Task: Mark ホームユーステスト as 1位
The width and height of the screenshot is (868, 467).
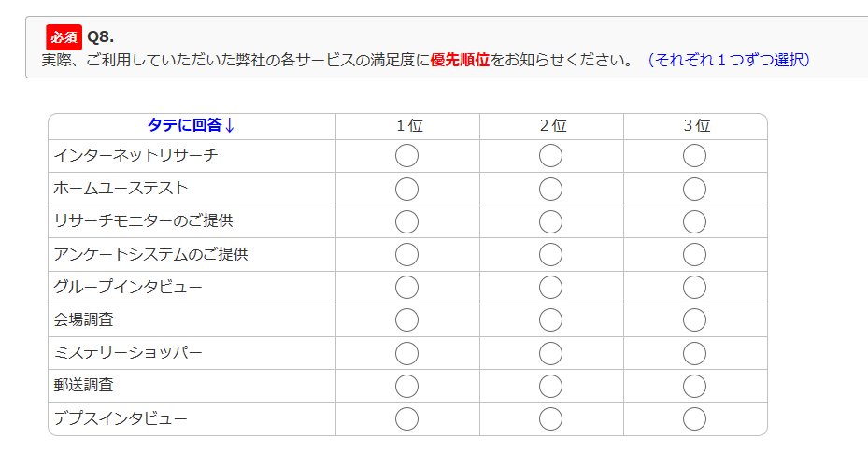Action: 406,189
